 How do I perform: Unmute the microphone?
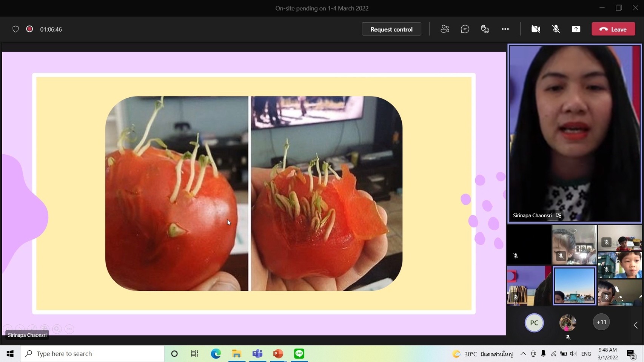(556, 29)
